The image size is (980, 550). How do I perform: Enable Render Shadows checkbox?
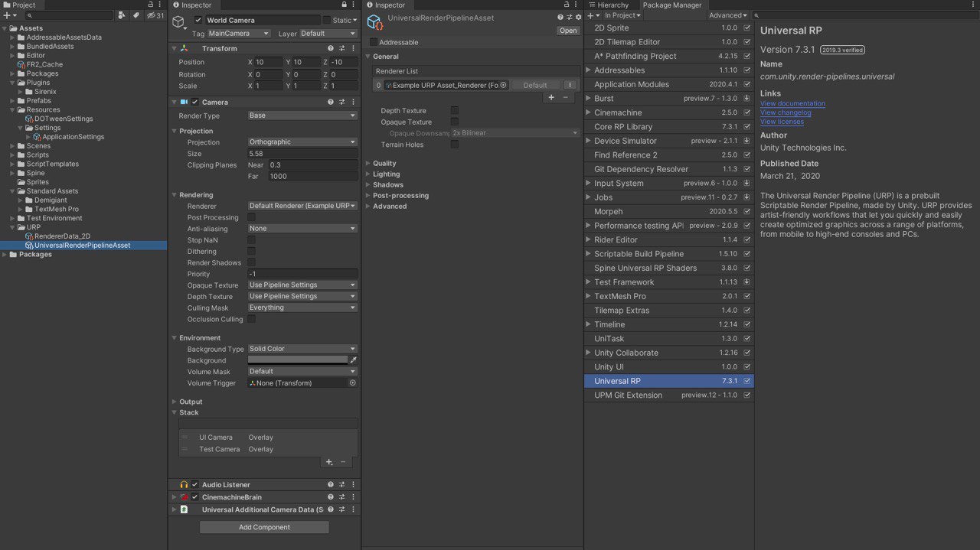click(251, 262)
